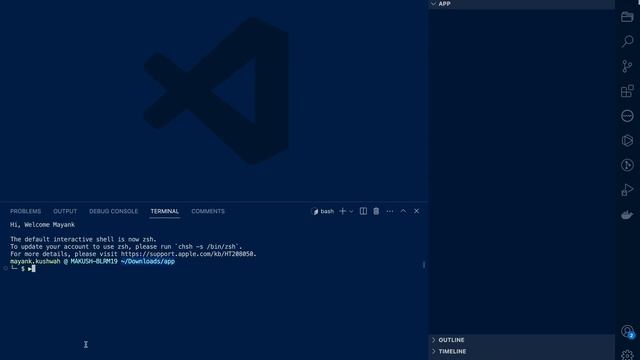The image size is (640, 360).
Task: Open the Docker whale icon
Action: 627,215
